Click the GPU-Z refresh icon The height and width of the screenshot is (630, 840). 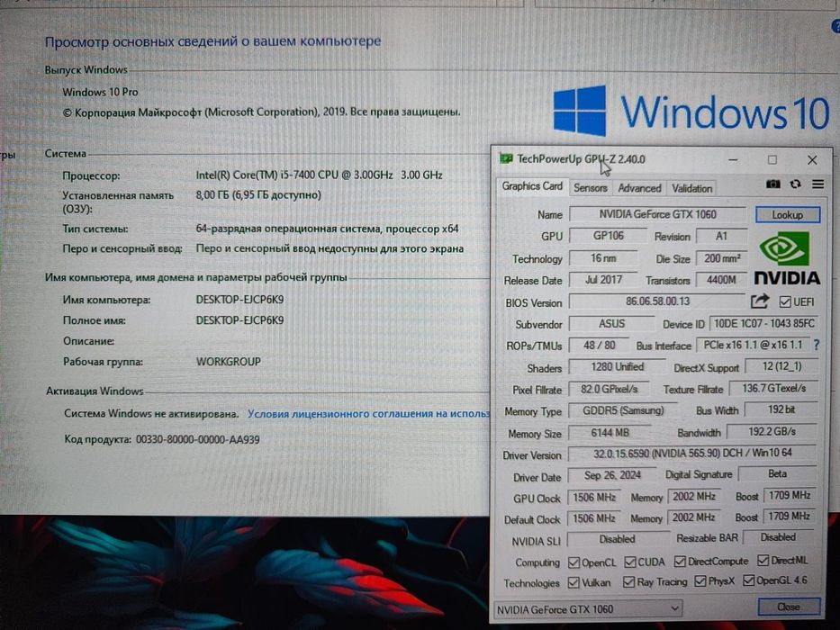[795, 184]
